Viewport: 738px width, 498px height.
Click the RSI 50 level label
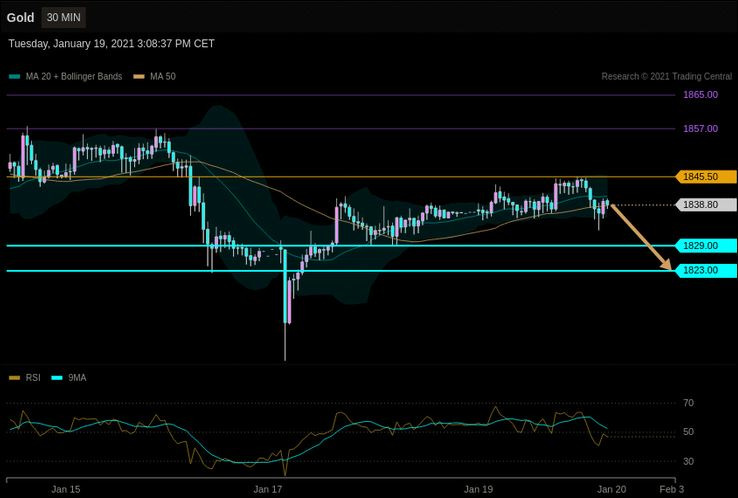coord(688,432)
